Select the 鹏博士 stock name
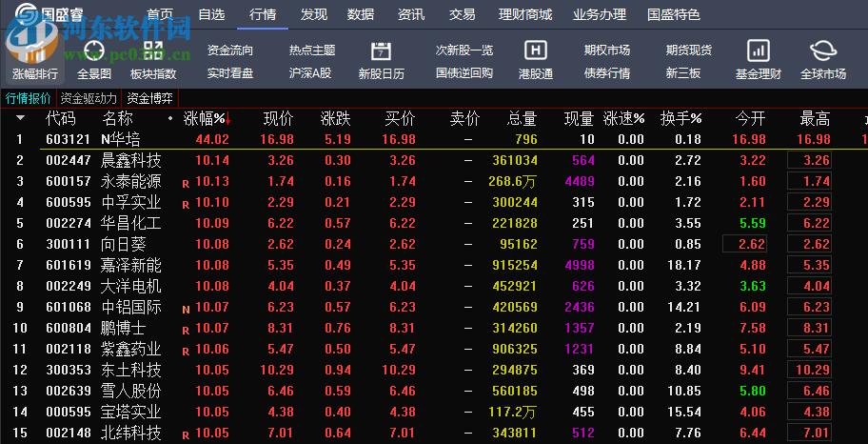 (124, 328)
